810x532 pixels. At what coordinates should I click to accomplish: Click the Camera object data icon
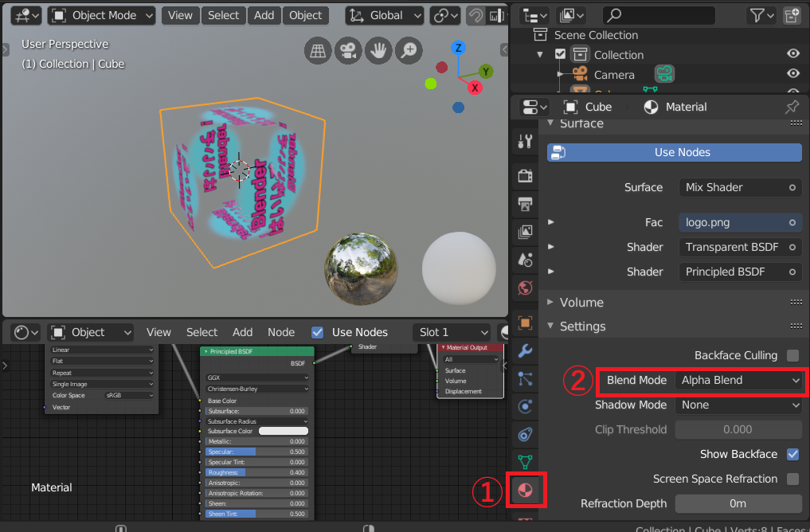point(664,74)
